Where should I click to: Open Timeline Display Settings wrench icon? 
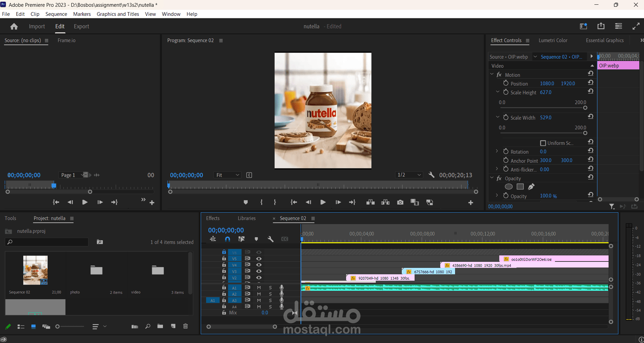click(x=270, y=239)
